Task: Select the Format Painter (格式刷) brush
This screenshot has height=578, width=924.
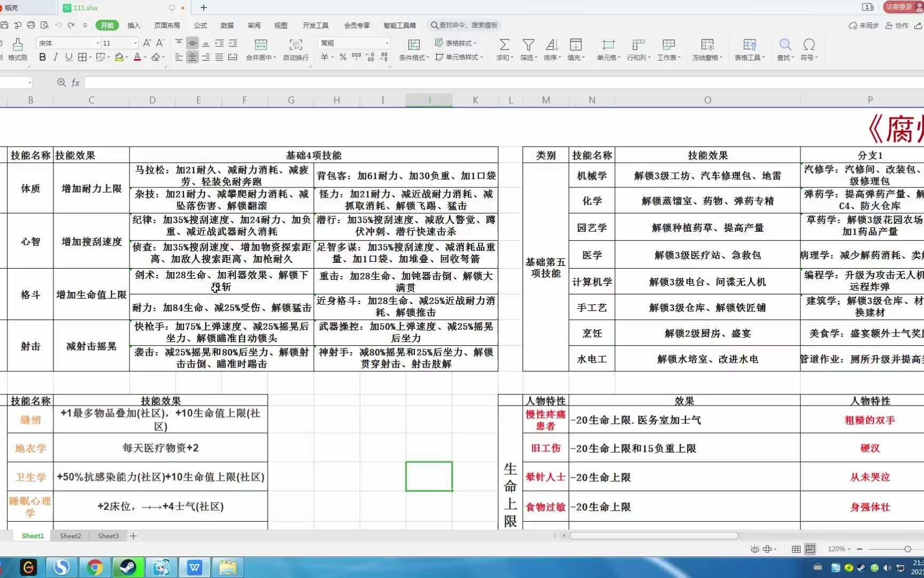Action: 17,49
